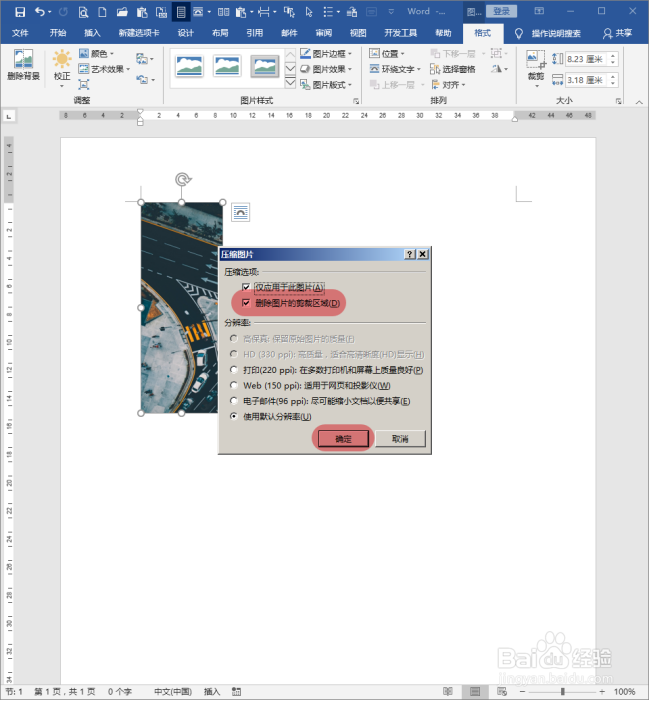
Task: Expand the picture styles gallery More arrow
Action: (x=290, y=83)
